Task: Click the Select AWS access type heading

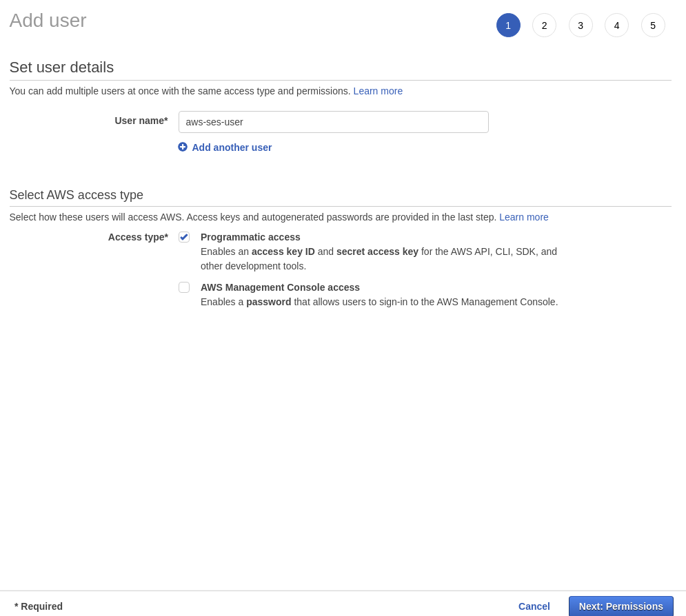Action: pos(77,195)
